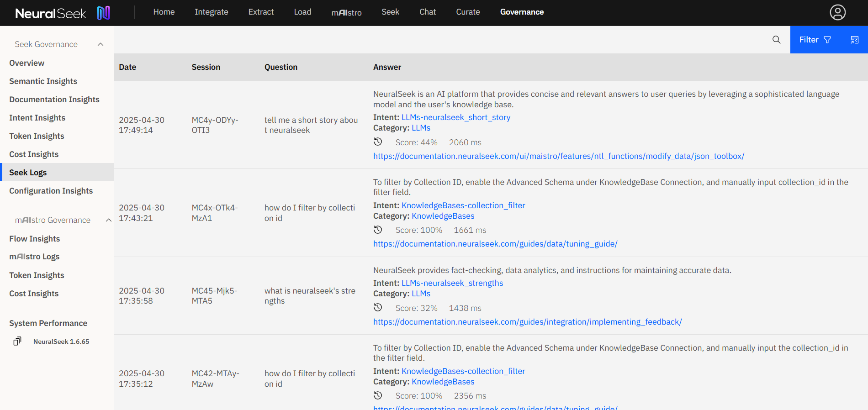
Task: Open the user account profile icon
Action: (x=837, y=12)
